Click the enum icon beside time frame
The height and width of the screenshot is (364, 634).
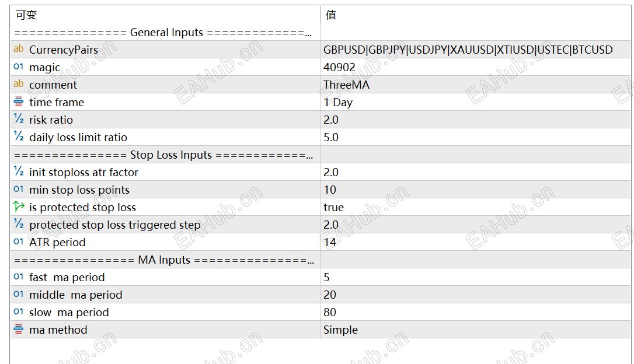tap(19, 102)
